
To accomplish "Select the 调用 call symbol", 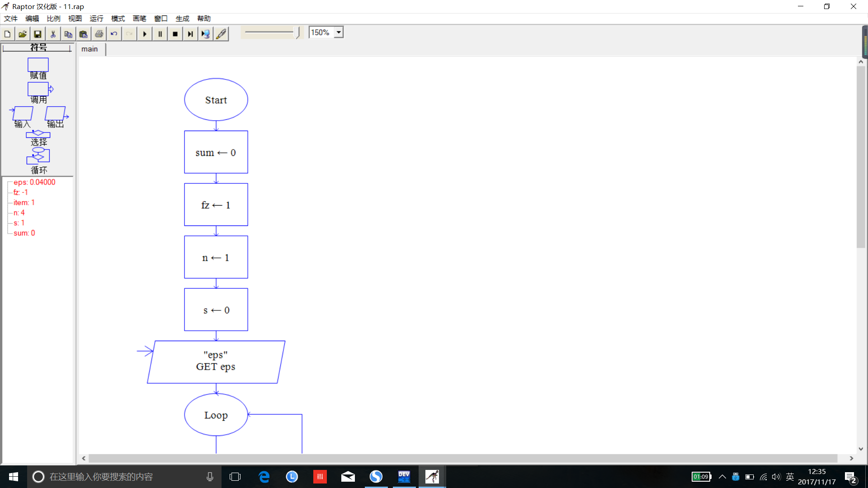I will point(39,89).
